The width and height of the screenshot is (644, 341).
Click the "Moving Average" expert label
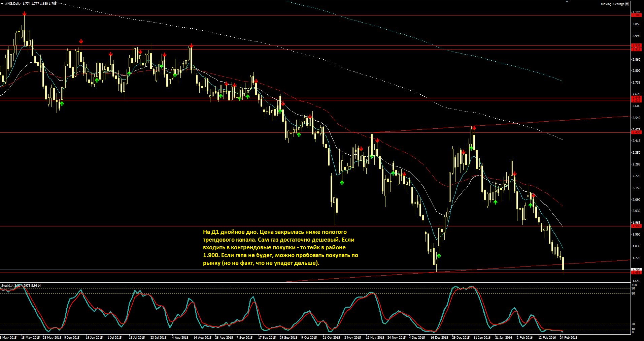(612, 4)
